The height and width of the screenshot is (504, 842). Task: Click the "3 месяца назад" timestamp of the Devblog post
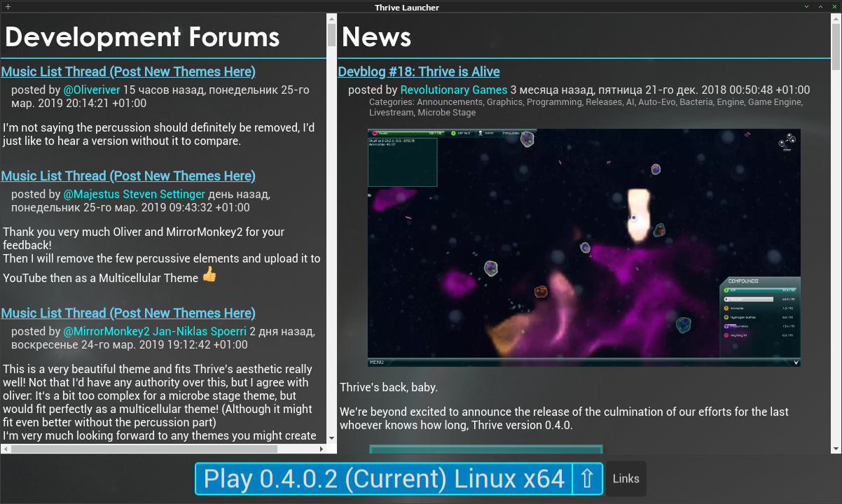pyautogui.click(x=553, y=90)
